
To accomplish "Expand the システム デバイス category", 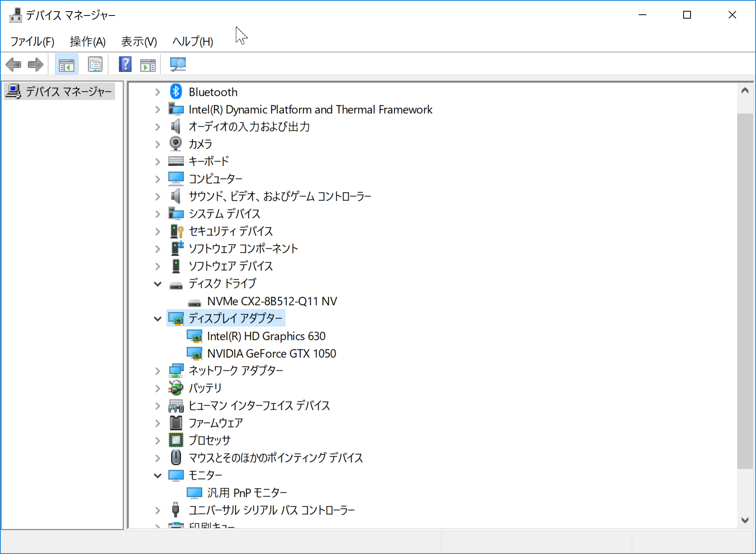I will pyautogui.click(x=158, y=214).
